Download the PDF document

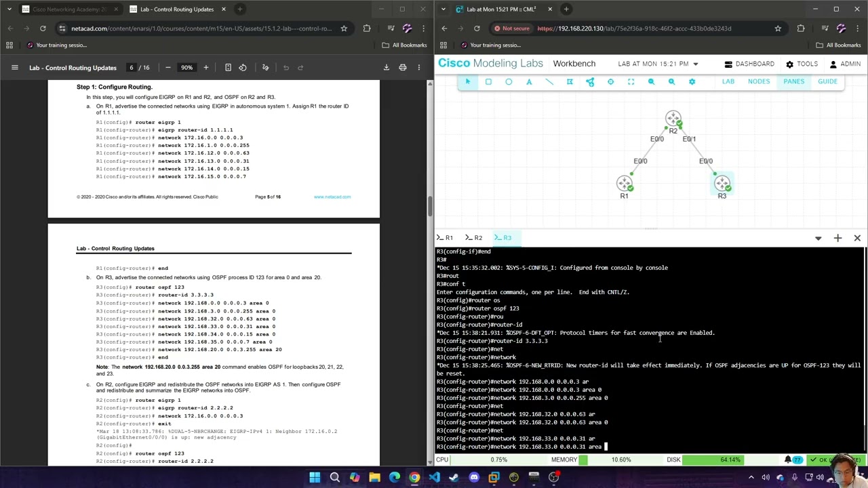387,67
